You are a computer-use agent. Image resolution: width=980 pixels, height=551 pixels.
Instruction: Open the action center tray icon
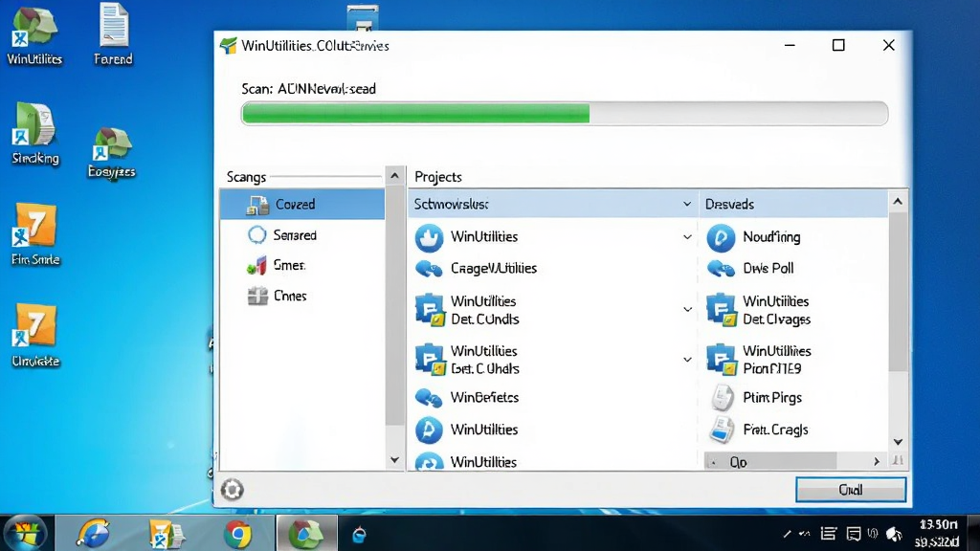853,534
